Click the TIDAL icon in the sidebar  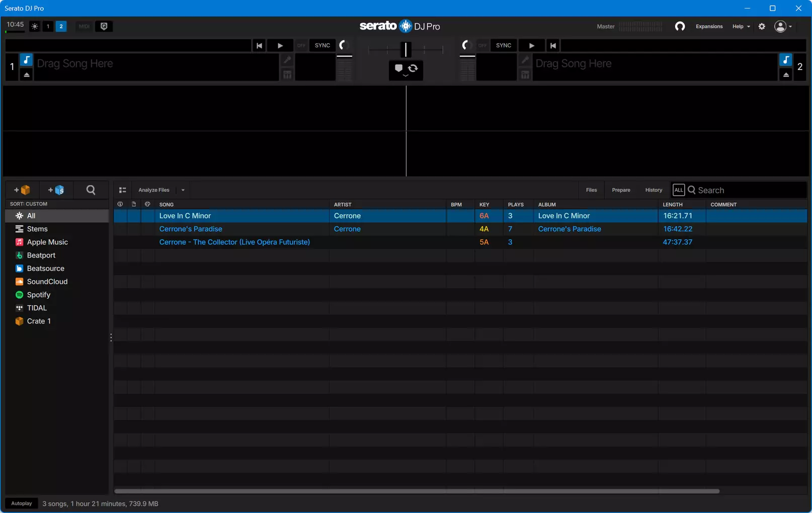[19, 308]
